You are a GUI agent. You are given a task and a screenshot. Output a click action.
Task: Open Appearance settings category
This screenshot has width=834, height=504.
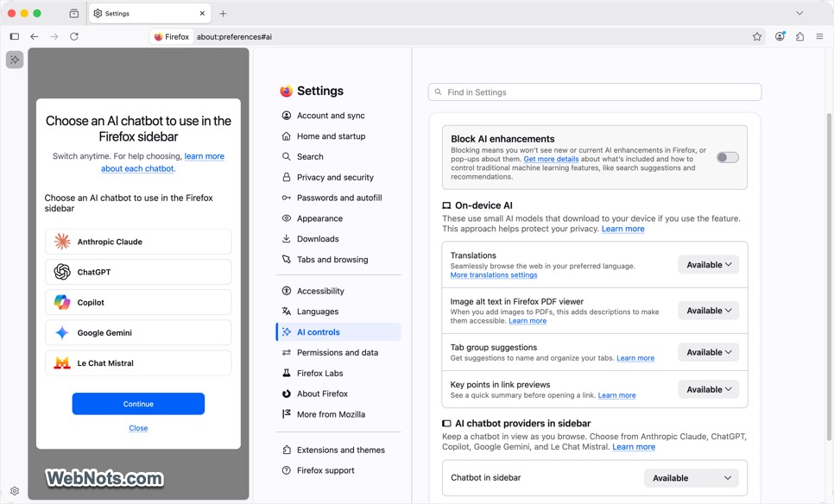[338, 218]
